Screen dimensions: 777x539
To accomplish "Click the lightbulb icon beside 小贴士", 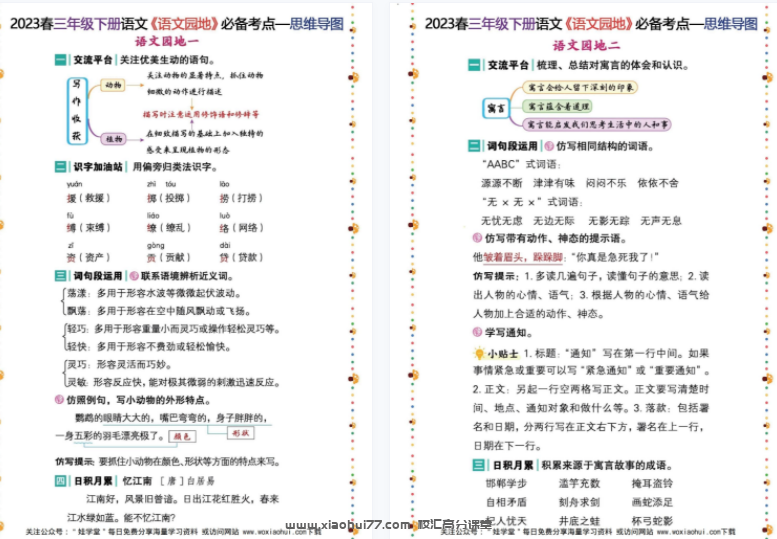I will [x=479, y=353].
